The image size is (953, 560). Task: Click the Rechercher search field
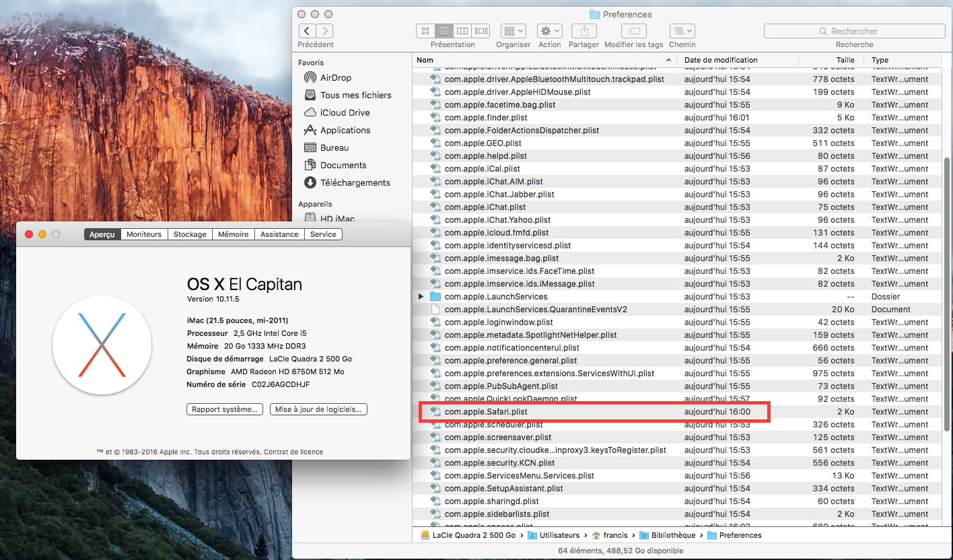[x=854, y=31]
